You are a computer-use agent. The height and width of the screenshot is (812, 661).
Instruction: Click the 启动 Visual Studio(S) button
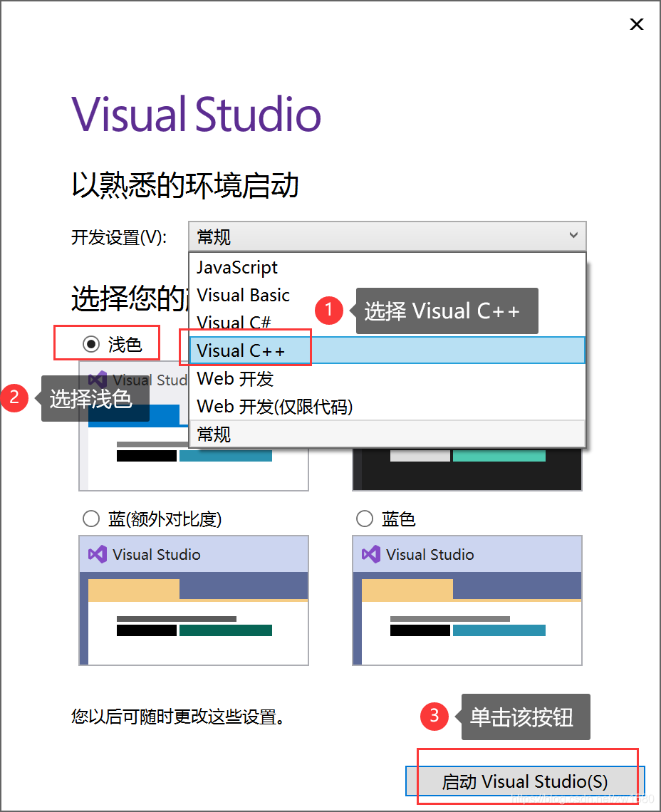coord(525,781)
